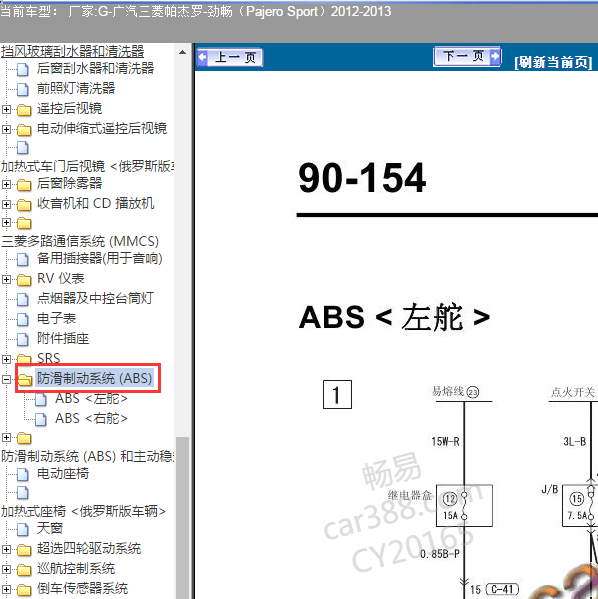Go to previous page with 上一页 button
This screenshot has width=598, height=599.
230,58
